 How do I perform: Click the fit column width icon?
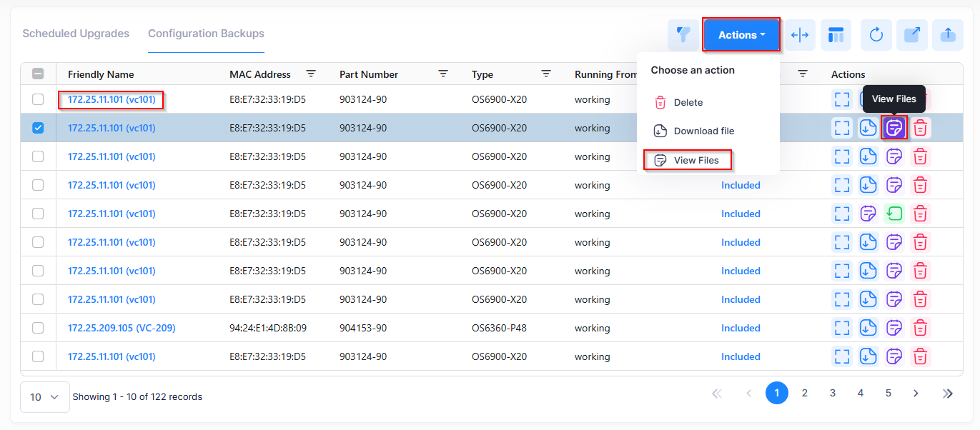click(800, 35)
